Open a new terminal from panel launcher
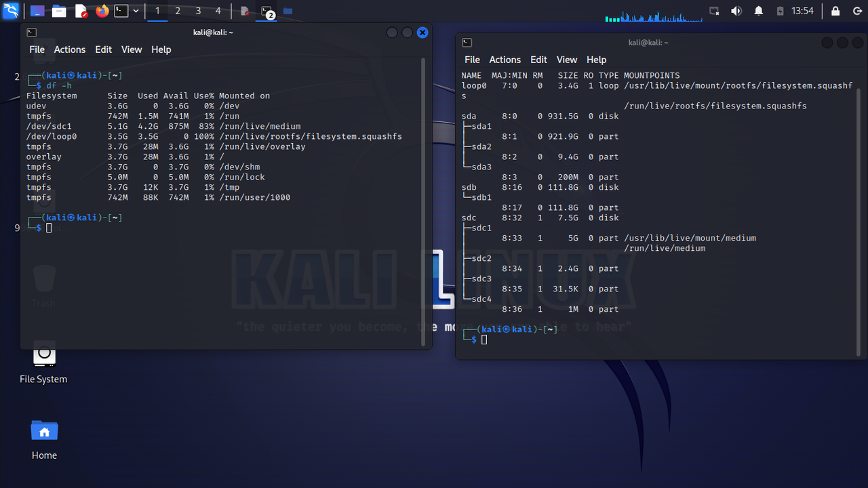Screen dimensions: 868x488 (x=121, y=11)
